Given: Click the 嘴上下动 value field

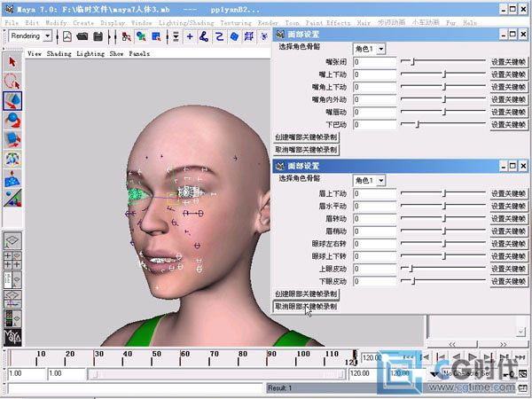Looking at the screenshot, I should tap(374, 74).
